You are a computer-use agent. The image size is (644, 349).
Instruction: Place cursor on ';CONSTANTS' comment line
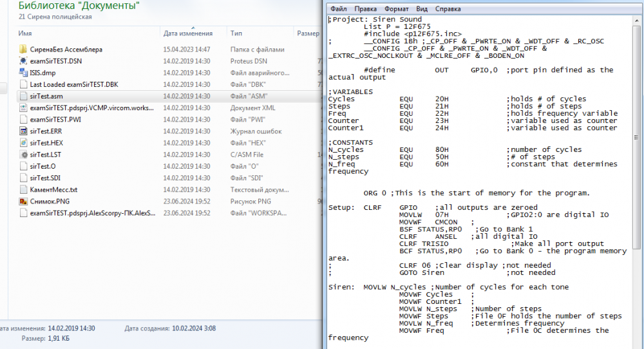coord(350,142)
